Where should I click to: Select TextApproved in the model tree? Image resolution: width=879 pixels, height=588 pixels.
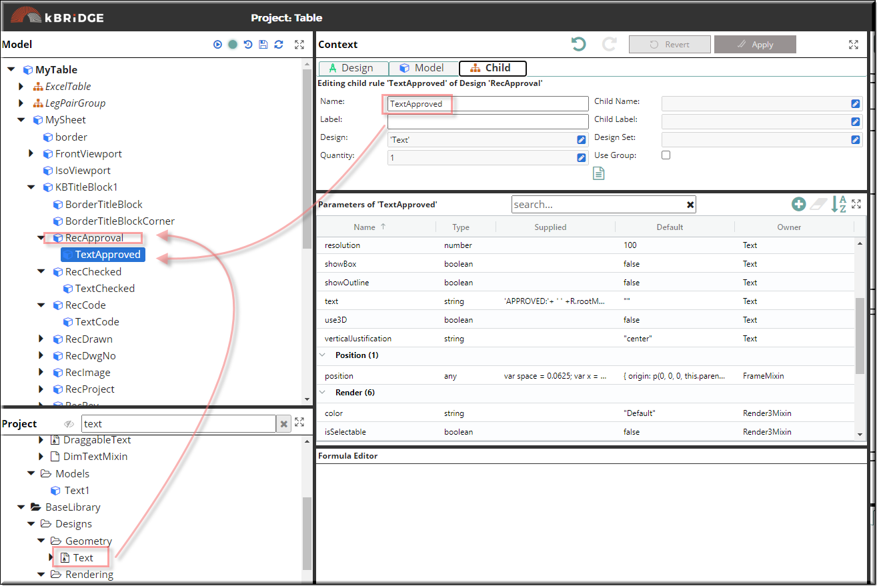(103, 255)
